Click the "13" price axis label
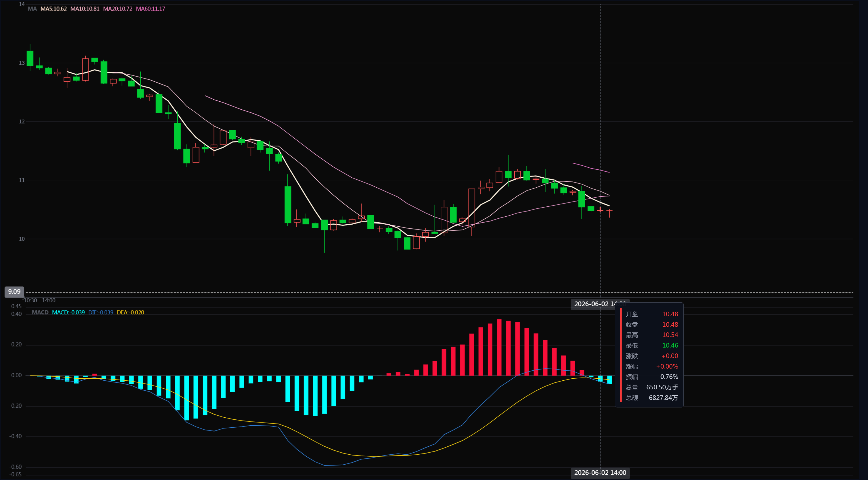The image size is (868, 480). 22,63
